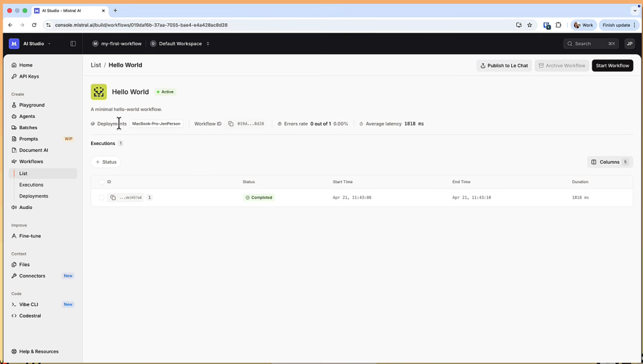This screenshot has width=643, height=364.
Task: Select all executions via header checkbox
Action: tap(101, 182)
